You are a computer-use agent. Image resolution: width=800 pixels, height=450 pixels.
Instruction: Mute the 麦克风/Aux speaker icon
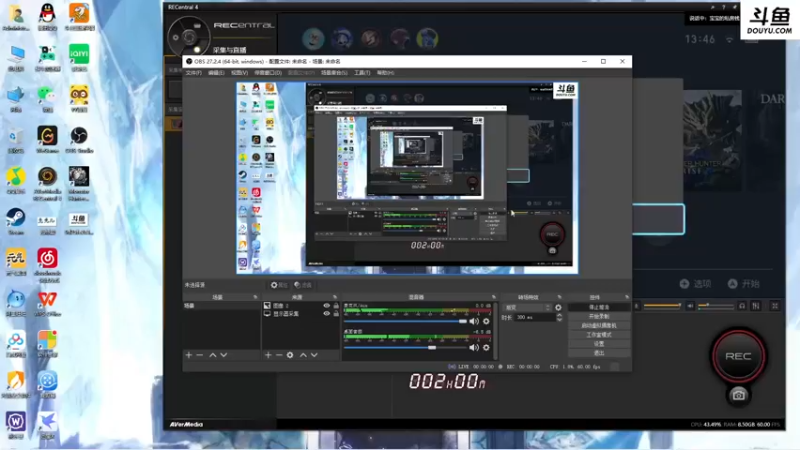(x=474, y=321)
